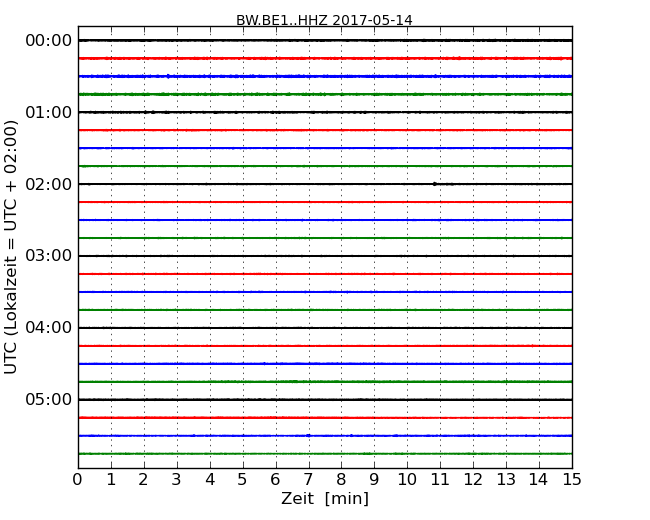650x520 pixels.
Task: Click x-axis tick label 15
Action: pos(572,480)
